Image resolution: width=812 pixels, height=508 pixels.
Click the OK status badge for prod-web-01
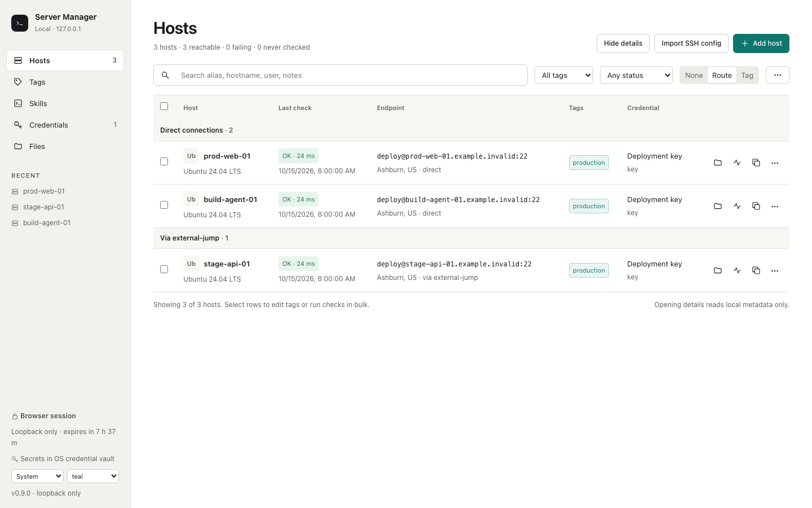[x=298, y=156]
